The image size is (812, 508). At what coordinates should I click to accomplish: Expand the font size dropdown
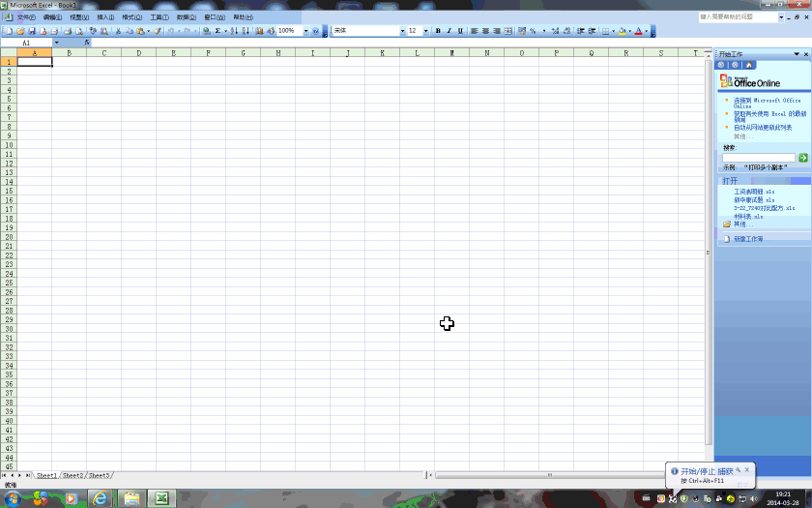click(425, 31)
